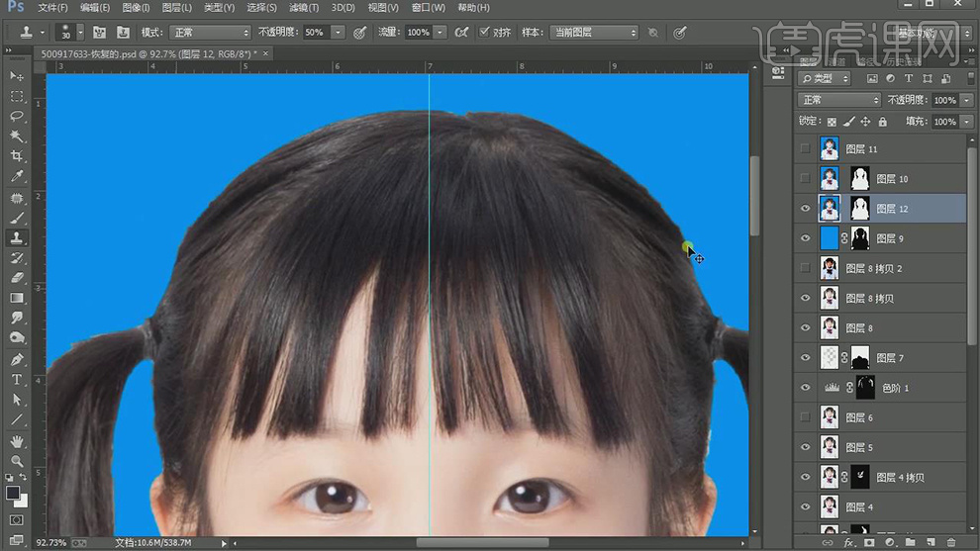Select the Move tool
This screenshot has width=980, height=551.
click(17, 76)
